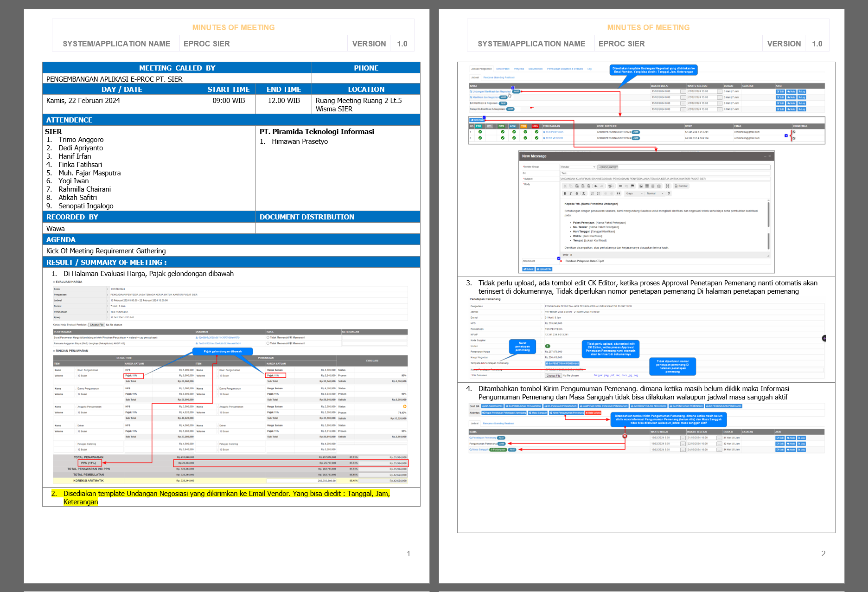Click Italic icon in message editor toolbar
This screenshot has height=592, width=868.
tap(571, 193)
